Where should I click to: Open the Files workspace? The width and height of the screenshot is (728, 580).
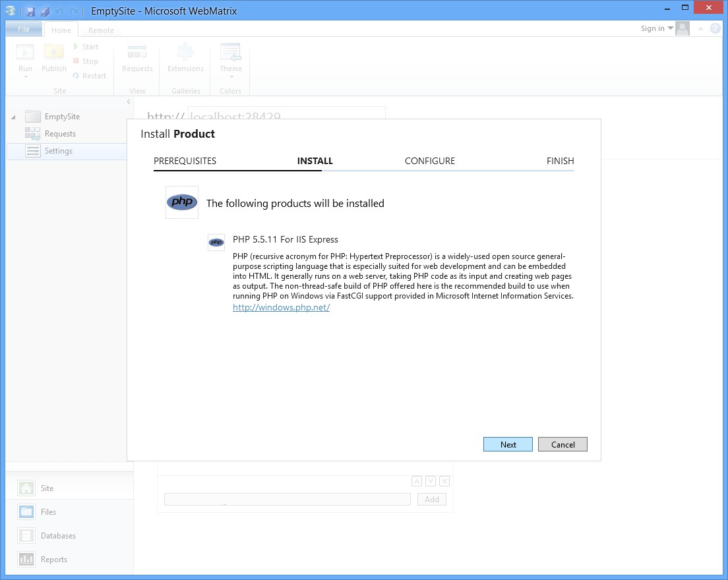(x=70, y=512)
